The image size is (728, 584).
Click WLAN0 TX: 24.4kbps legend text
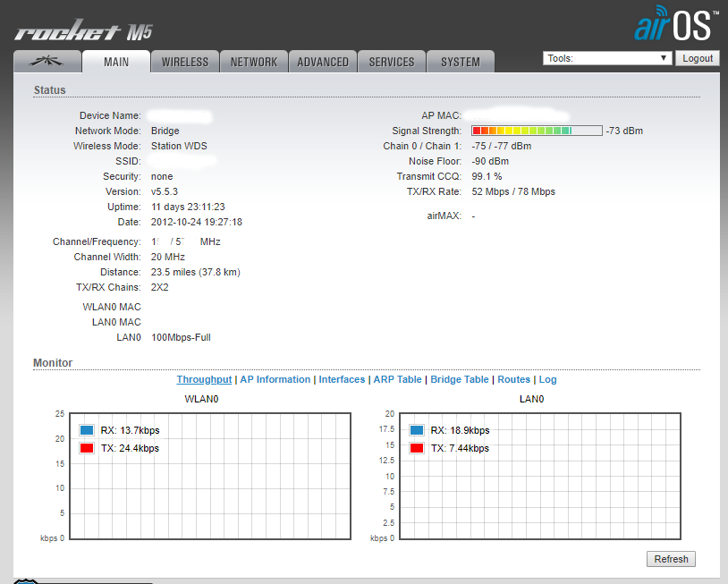[x=130, y=448]
